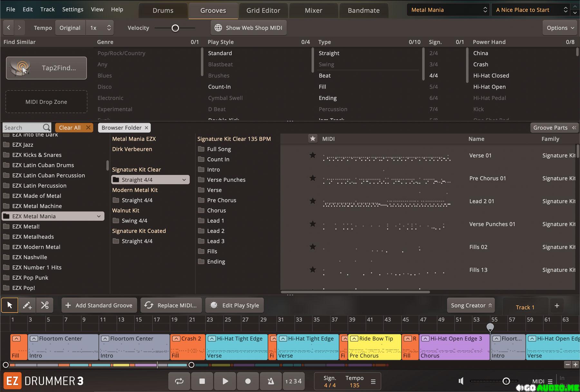Screen dimensions: 580x392
Task: Switch to the Grid Editor tab
Action: coord(263,11)
